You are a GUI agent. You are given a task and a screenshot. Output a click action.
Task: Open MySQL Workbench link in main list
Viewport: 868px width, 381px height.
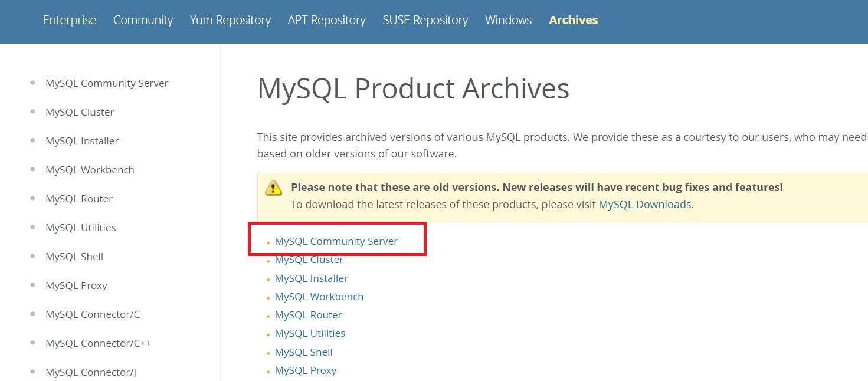319,297
